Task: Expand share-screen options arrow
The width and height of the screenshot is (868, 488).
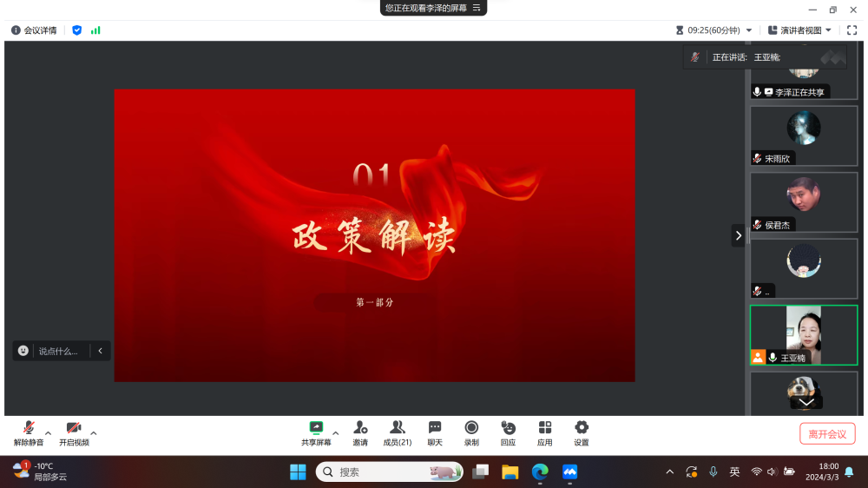Action: tap(335, 433)
